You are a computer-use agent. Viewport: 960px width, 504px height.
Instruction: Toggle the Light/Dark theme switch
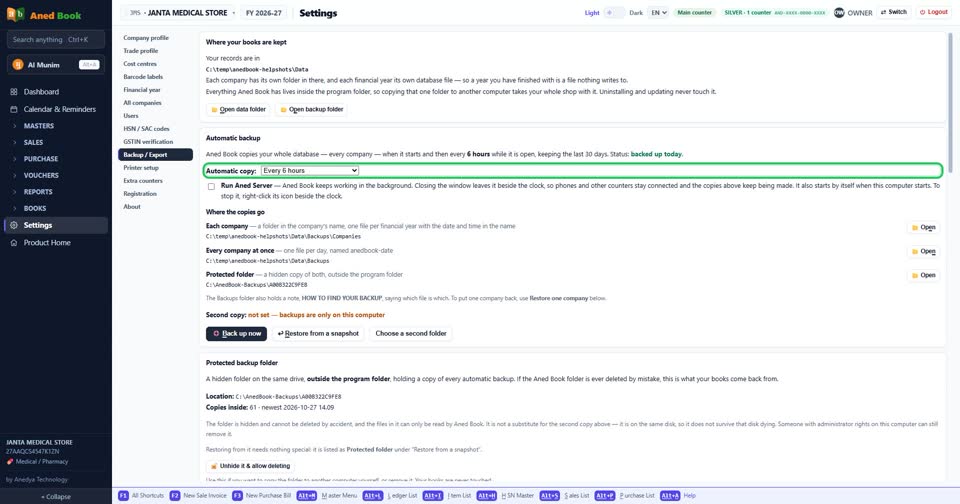613,12
